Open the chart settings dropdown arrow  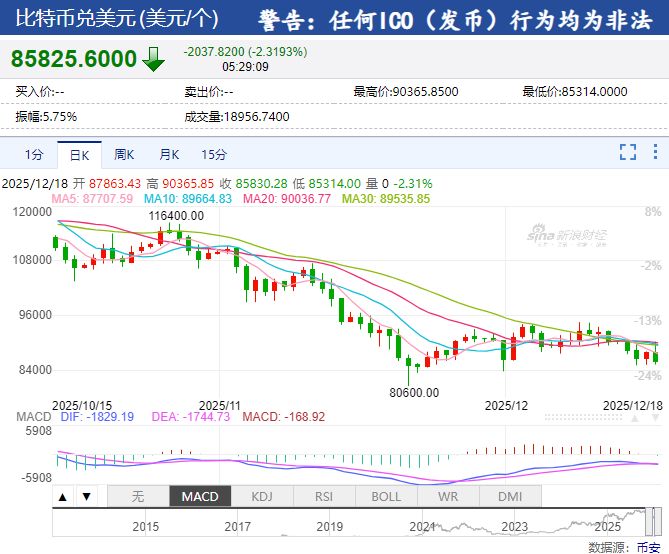[655, 152]
